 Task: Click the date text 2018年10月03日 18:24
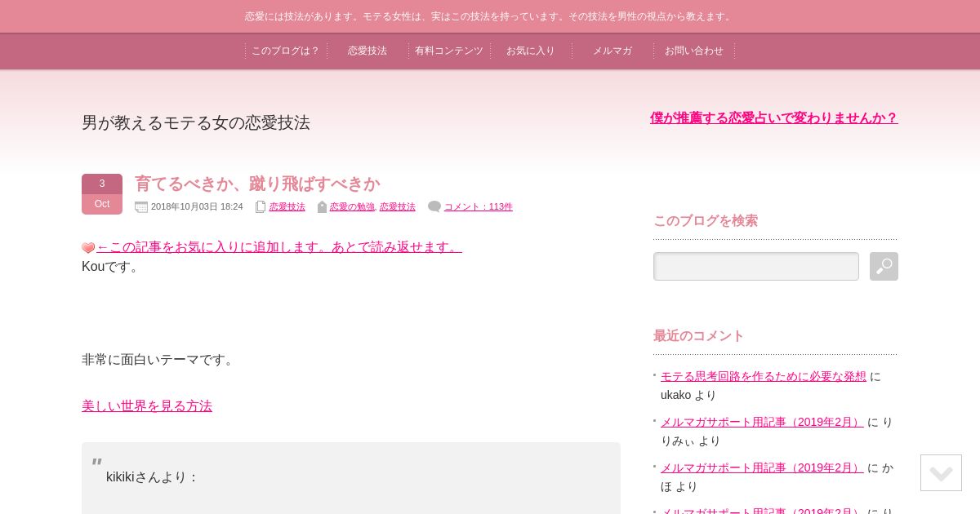pyautogui.click(x=197, y=207)
